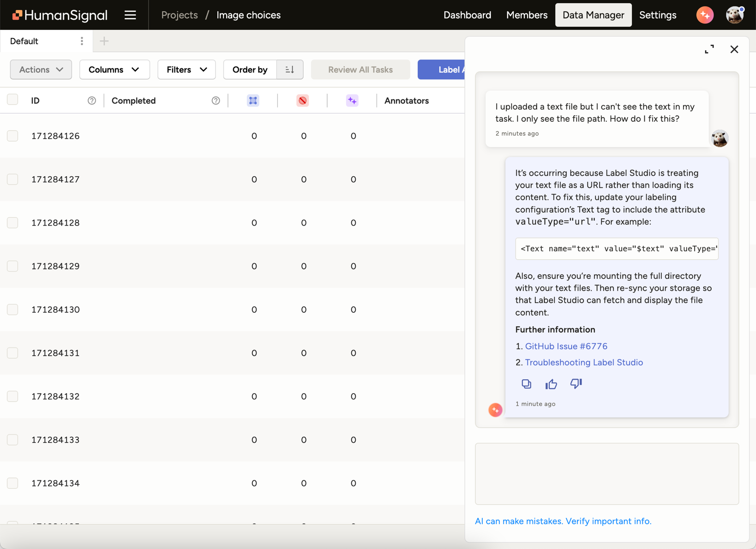Open GitHub Issue #6776 link
The width and height of the screenshot is (756, 549).
[x=566, y=346]
